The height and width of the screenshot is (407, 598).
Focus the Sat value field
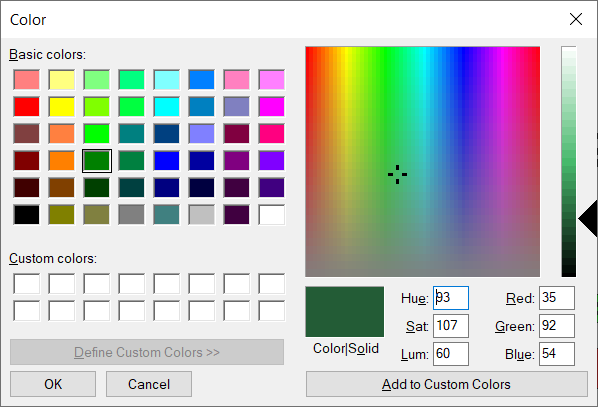(x=451, y=326)
